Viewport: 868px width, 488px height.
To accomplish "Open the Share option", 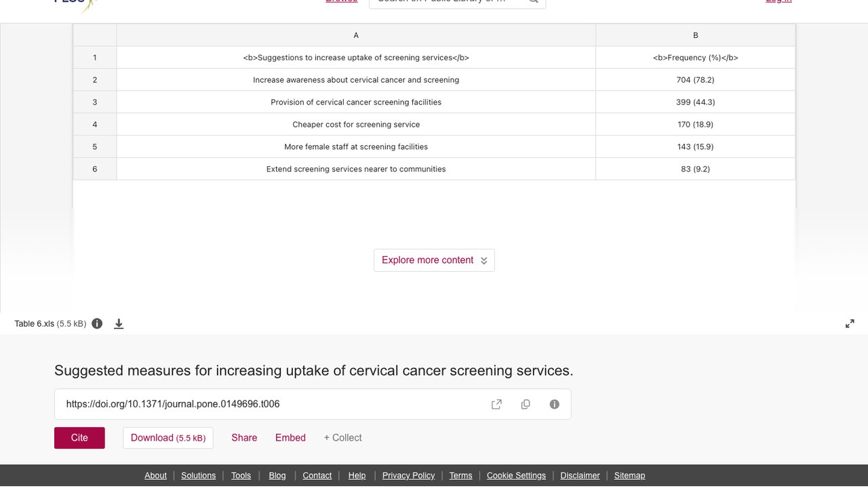I will (x=244, y=438).
